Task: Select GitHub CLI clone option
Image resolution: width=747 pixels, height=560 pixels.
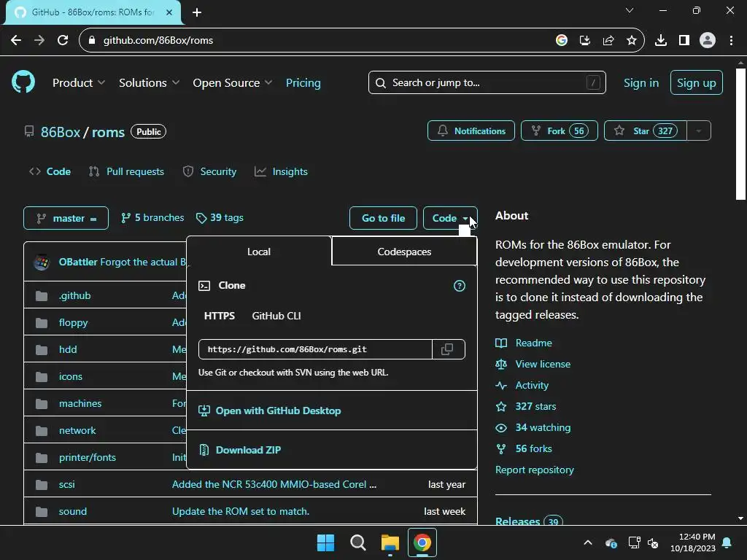Action: [276, 316]
